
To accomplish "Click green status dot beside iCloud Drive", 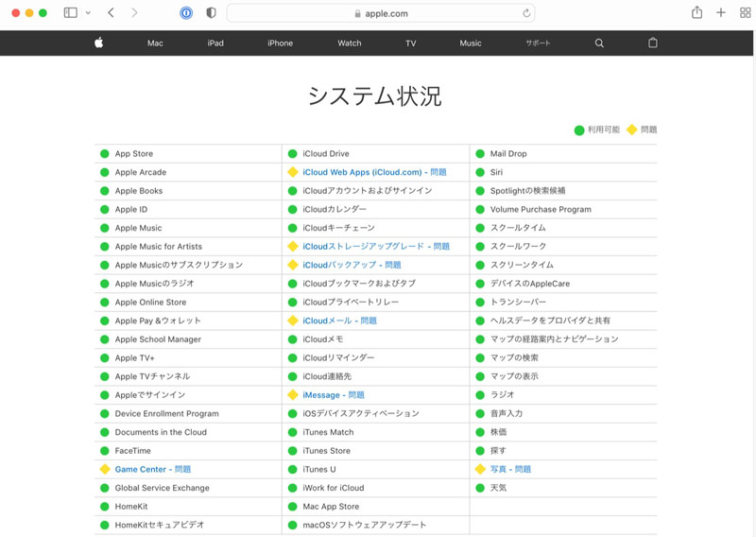I will point(292,154).
